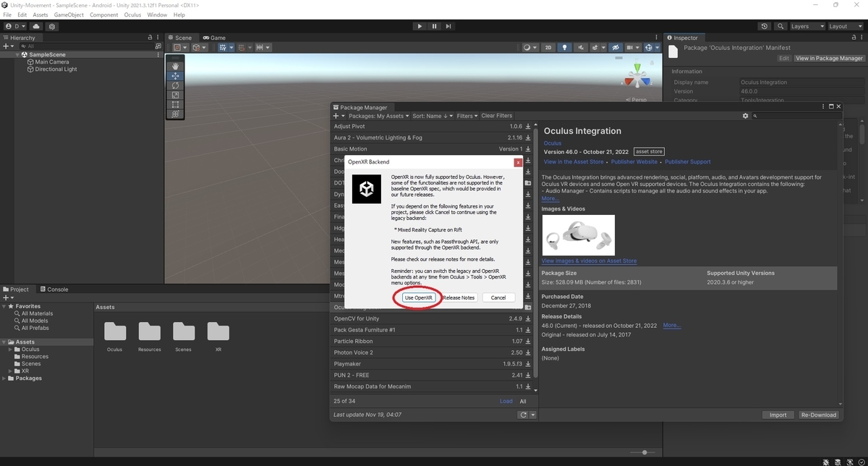Open the Layers dropdown
The height and width of the screenshot is (466, 868).
point(806,26)
